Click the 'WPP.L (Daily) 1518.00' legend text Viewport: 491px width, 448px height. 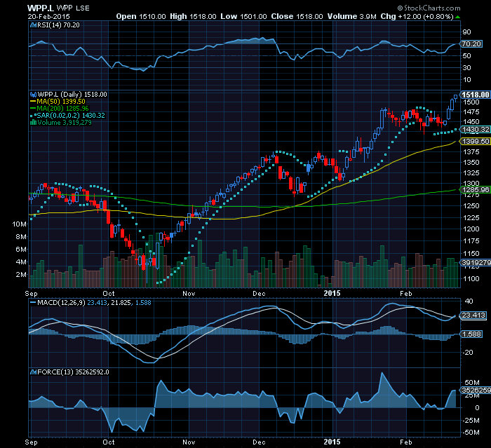tap(72, 95)
